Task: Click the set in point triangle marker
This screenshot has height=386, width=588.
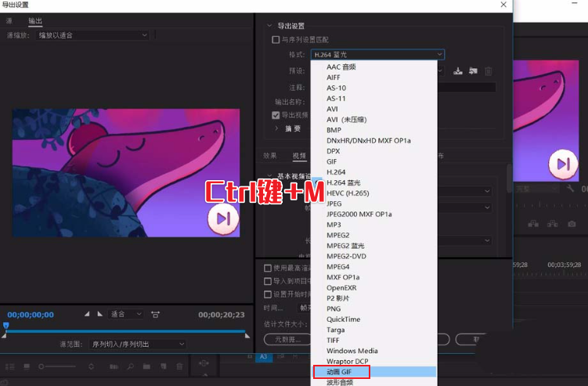Action: pyautogui.click(x=87, y=314)
